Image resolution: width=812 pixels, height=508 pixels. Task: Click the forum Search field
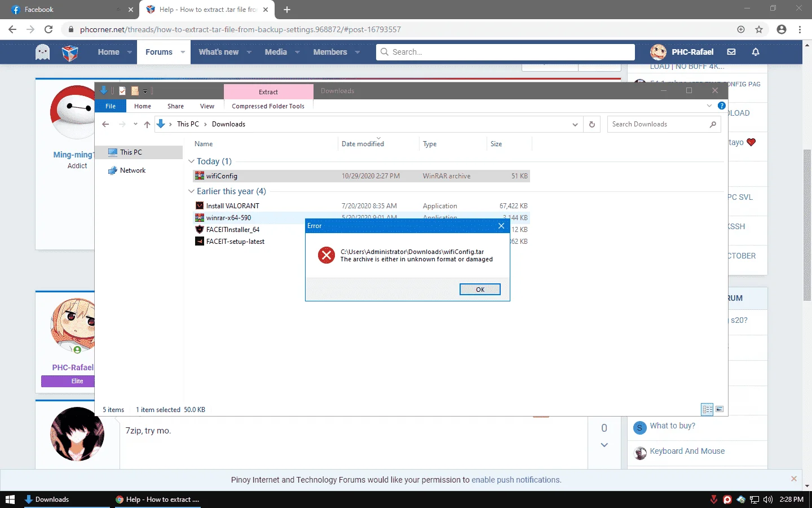[505, 52]
